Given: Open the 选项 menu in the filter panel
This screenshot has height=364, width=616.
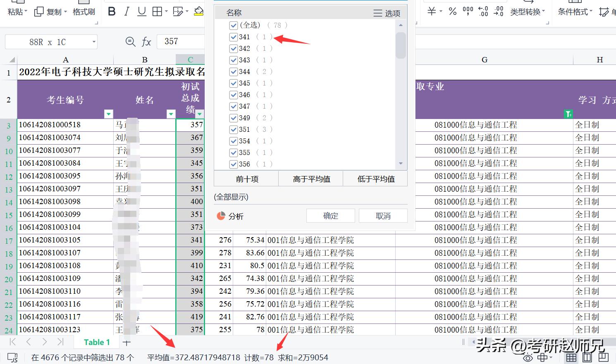Looking at the screenshot, I should click(386, 13).
